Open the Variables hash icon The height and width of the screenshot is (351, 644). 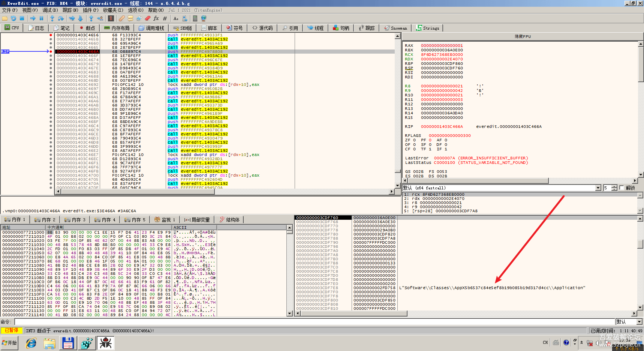pyautogui.click(x=165, y=18)
